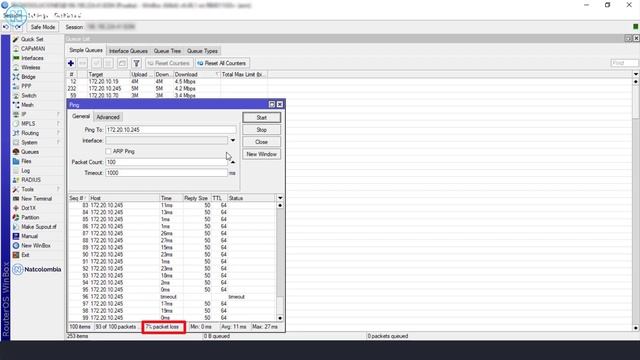The height and width of the screenshot is (360, 640).
Task: Open the Log viewer
Action: pos(25,171)
